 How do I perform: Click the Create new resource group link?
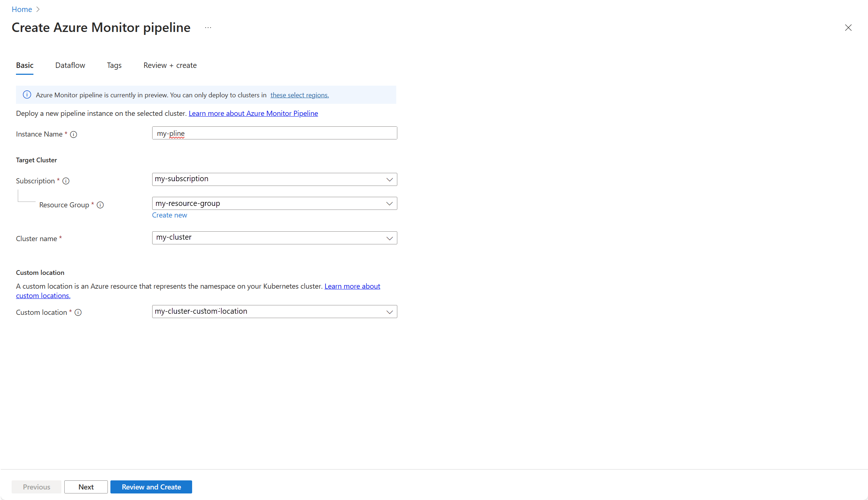coord(169,215)
